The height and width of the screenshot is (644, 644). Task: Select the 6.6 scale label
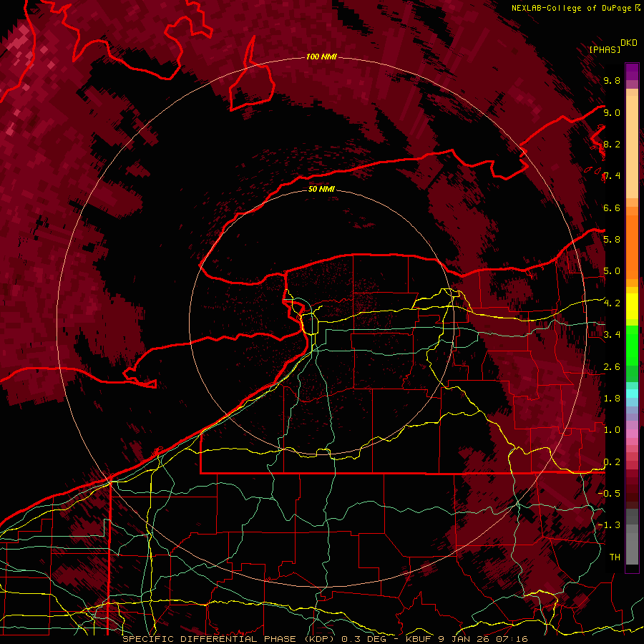tap(612, 208)
